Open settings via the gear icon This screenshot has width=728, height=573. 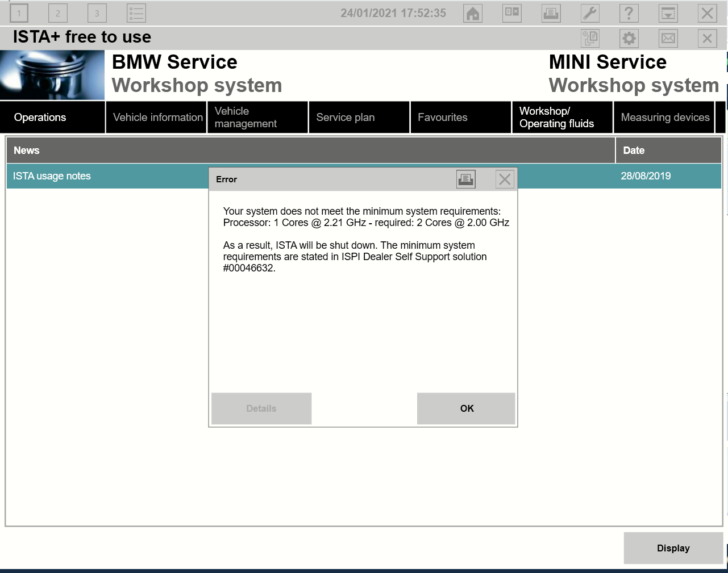629,39
